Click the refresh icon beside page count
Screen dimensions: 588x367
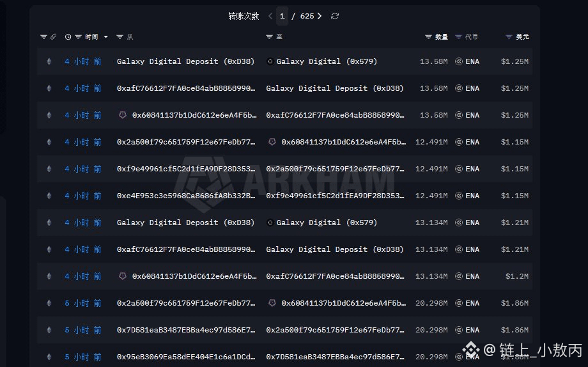335,16
